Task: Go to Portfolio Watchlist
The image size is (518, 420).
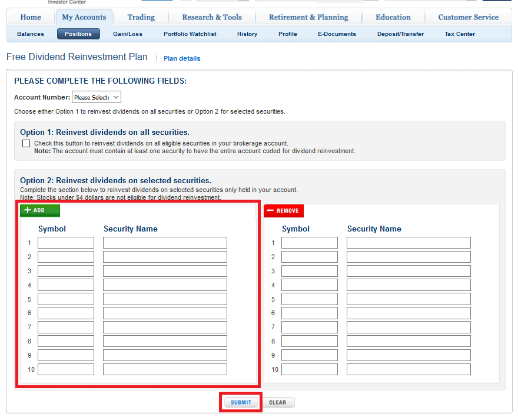Action: point(190,34)
